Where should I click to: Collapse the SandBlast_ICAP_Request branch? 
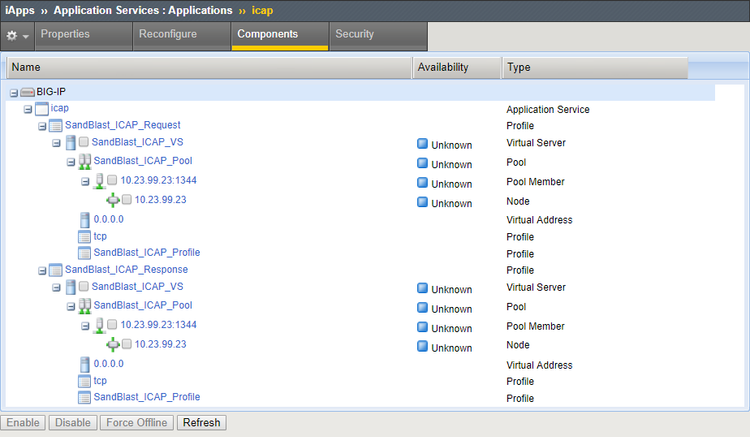coord(42,126)
